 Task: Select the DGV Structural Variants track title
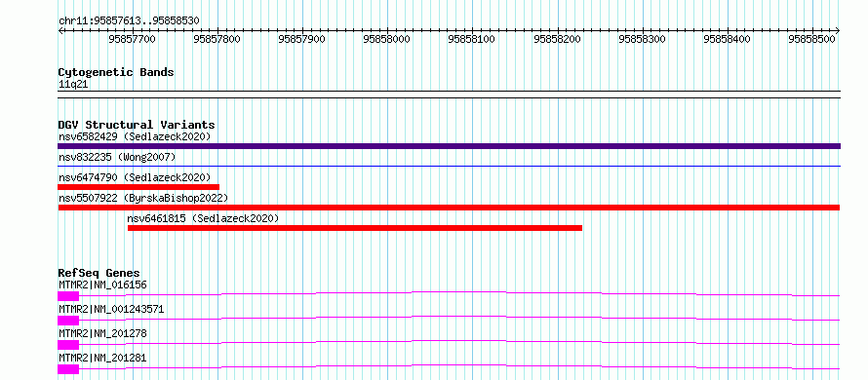[137, 125]
